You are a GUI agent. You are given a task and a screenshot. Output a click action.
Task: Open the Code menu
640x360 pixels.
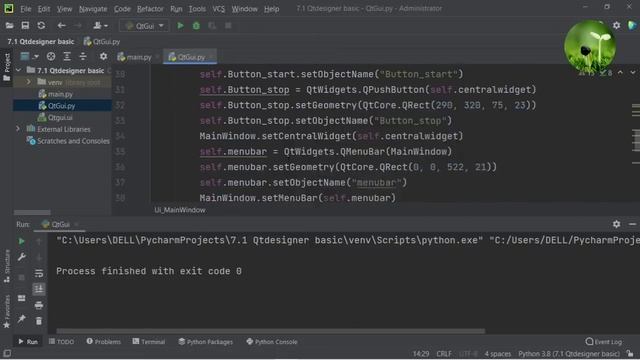122,9
